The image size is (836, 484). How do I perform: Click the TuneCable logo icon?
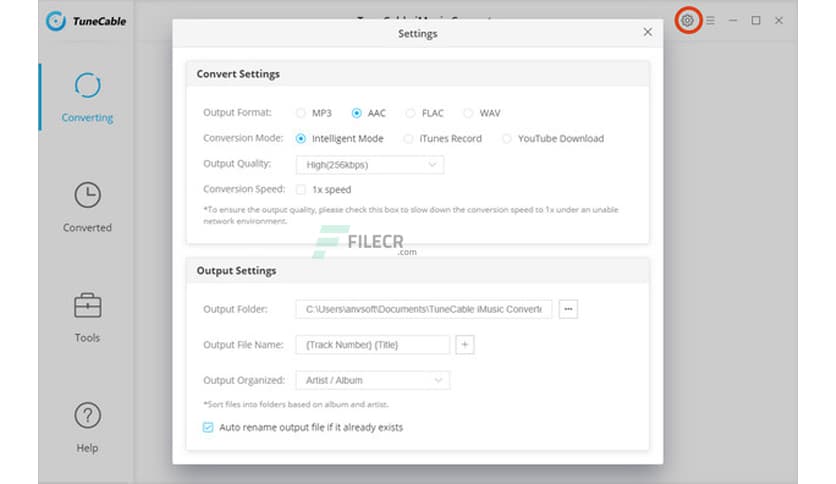tap(56, 20)
